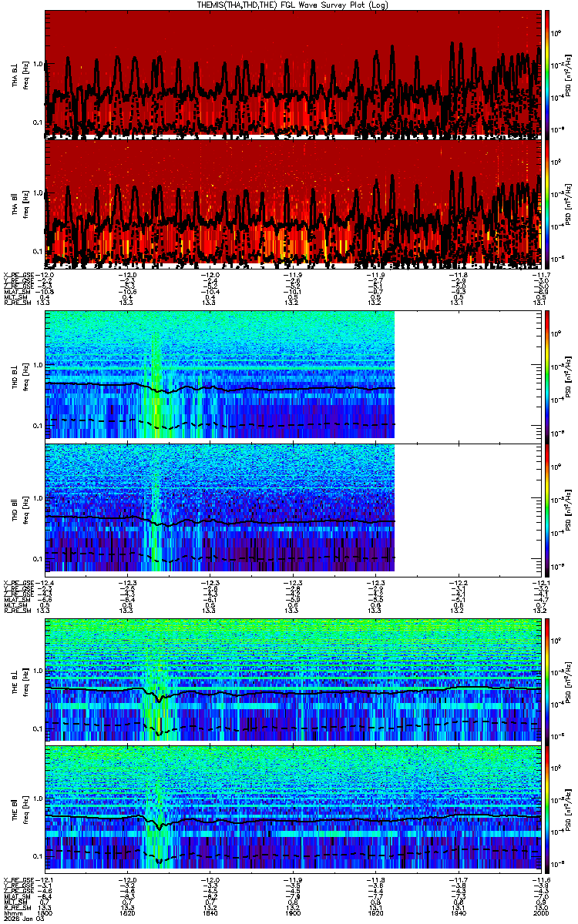Click the 1.0 frequency tick of top THA panel
The image size is (578, 924).
point(39,64)
